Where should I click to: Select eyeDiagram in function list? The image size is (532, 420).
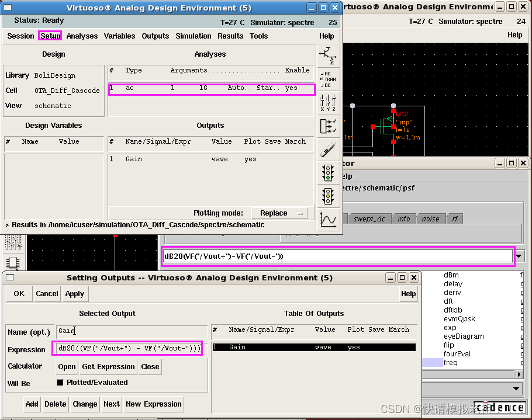464,336
